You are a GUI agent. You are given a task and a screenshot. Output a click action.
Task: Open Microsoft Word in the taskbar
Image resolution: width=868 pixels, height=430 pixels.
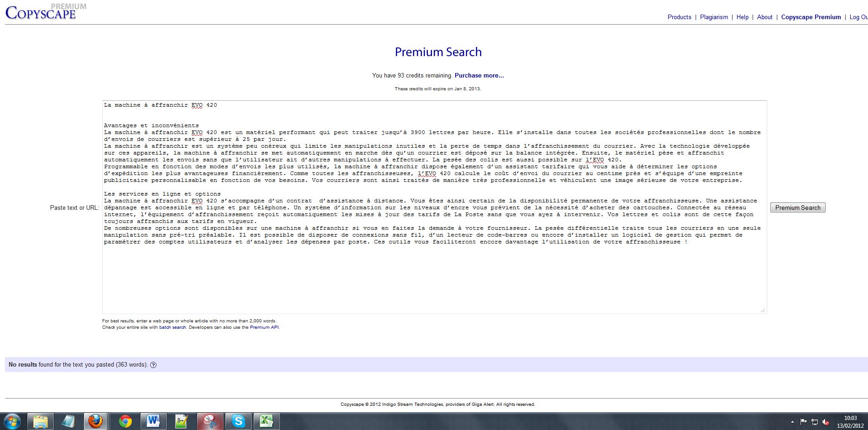pyautogui.click(x=153, y=421)
